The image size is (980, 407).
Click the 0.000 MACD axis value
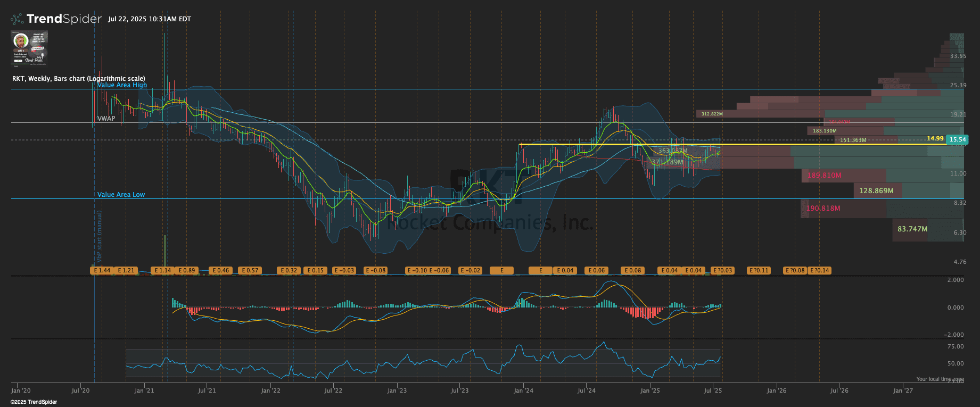pyautogui.click(x=955, y=308)
